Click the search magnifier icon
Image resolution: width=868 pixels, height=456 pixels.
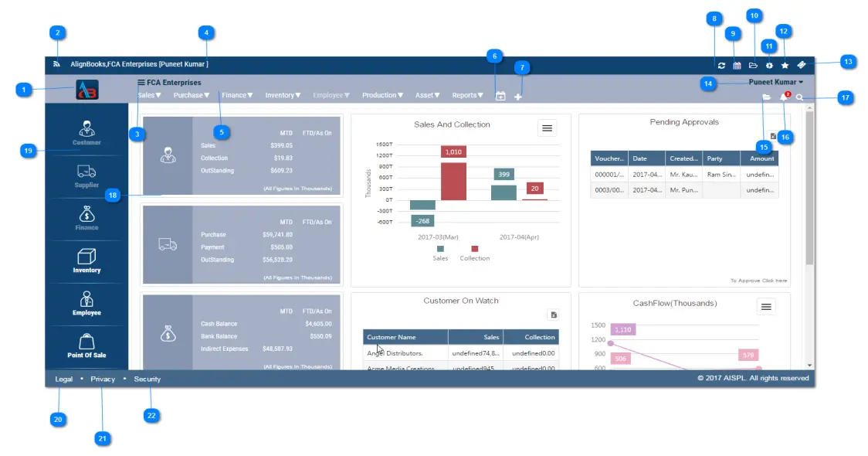799,97
